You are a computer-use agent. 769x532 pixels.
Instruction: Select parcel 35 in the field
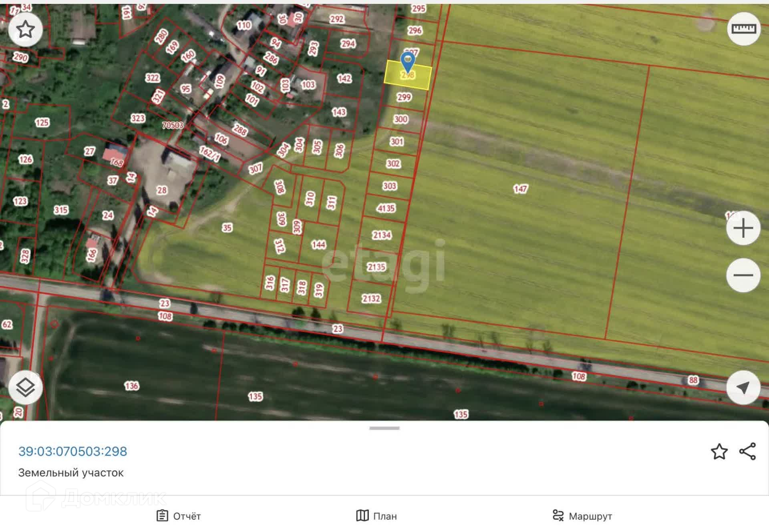pyautogui.click(x=227, y=228)
